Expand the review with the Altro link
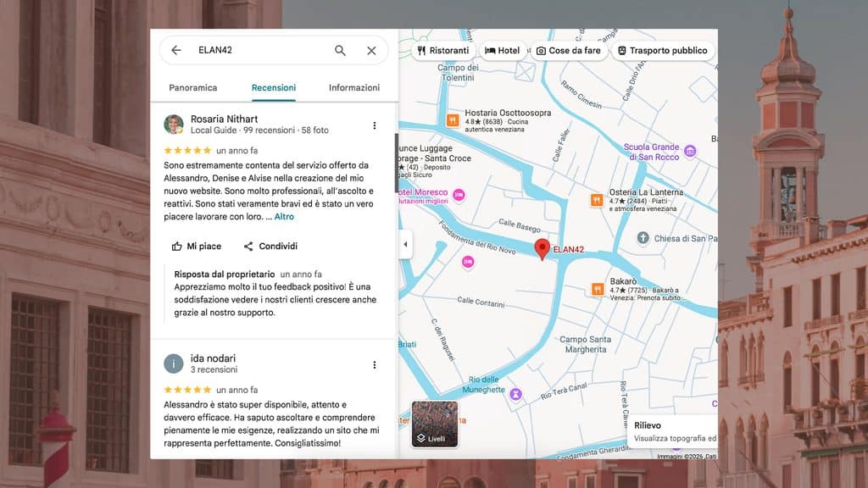The height and width of the screenshot is (488, 868). (x=284, y=217)
